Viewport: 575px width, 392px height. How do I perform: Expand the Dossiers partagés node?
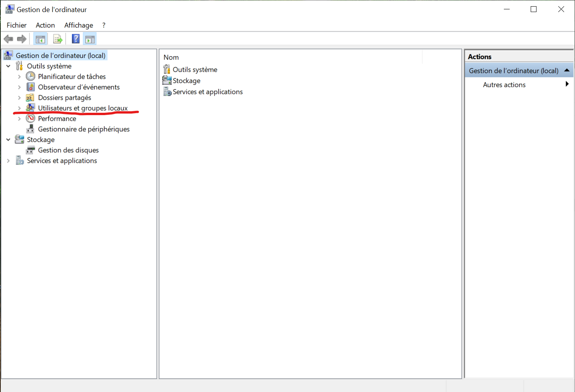[x=19, y=98]
